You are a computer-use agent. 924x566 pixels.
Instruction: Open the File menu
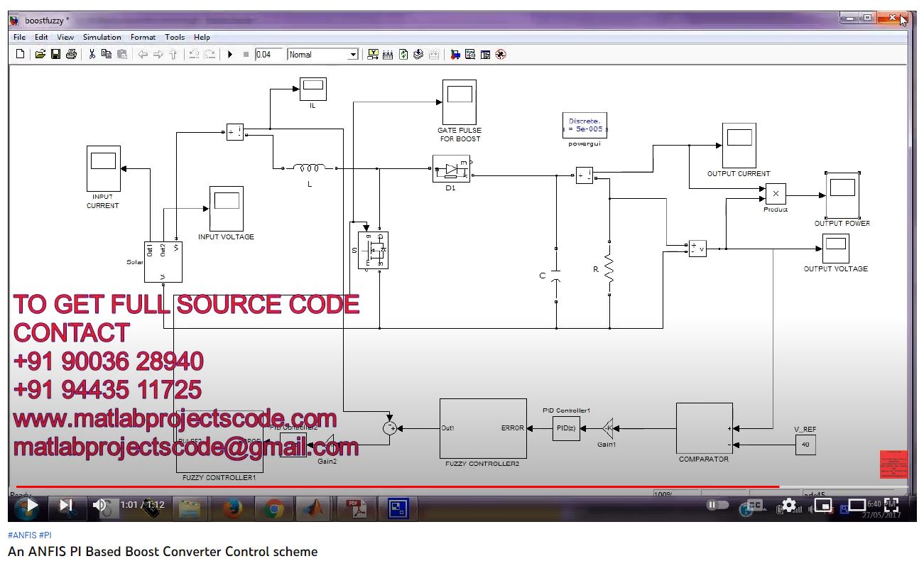point(19,37)
